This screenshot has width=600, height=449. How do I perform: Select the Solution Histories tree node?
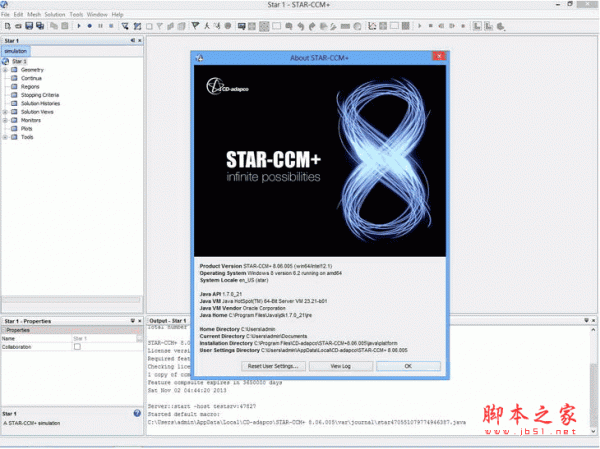(41, 103)
